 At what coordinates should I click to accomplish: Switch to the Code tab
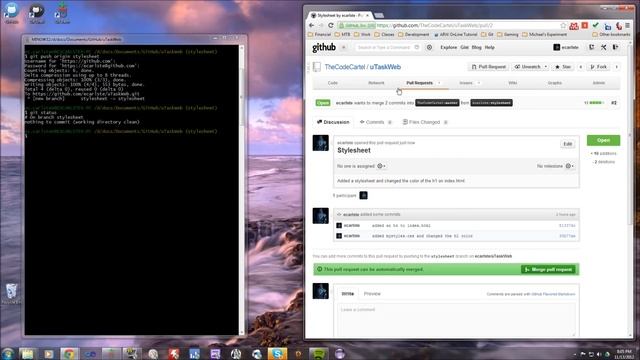click(x=333, y=83)
